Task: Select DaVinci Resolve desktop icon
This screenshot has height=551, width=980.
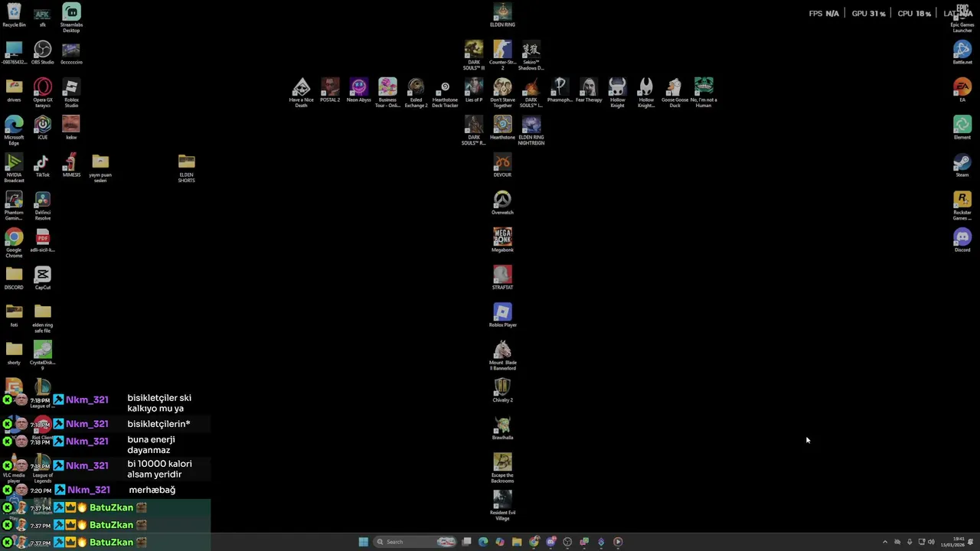Action: pyautogui.click(x=43, y=206)
